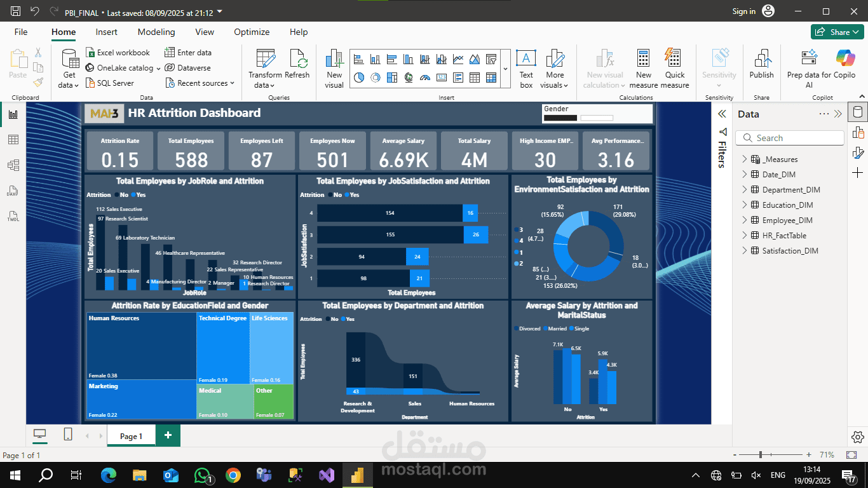Insert a line chart visual
868x488 pixels.
458,60
